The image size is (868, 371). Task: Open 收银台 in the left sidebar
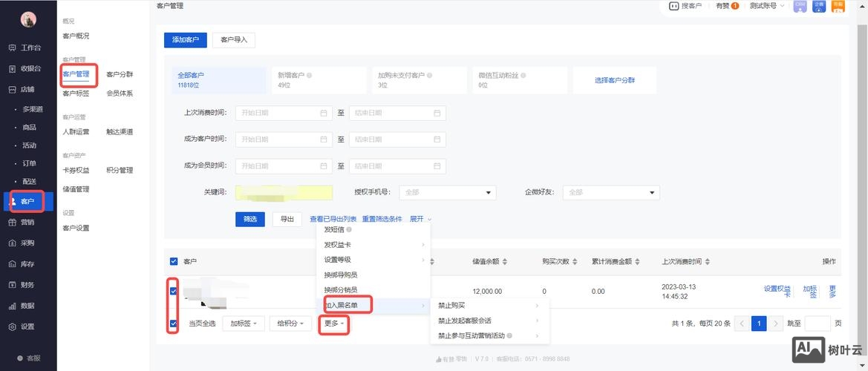click(25, 68)
